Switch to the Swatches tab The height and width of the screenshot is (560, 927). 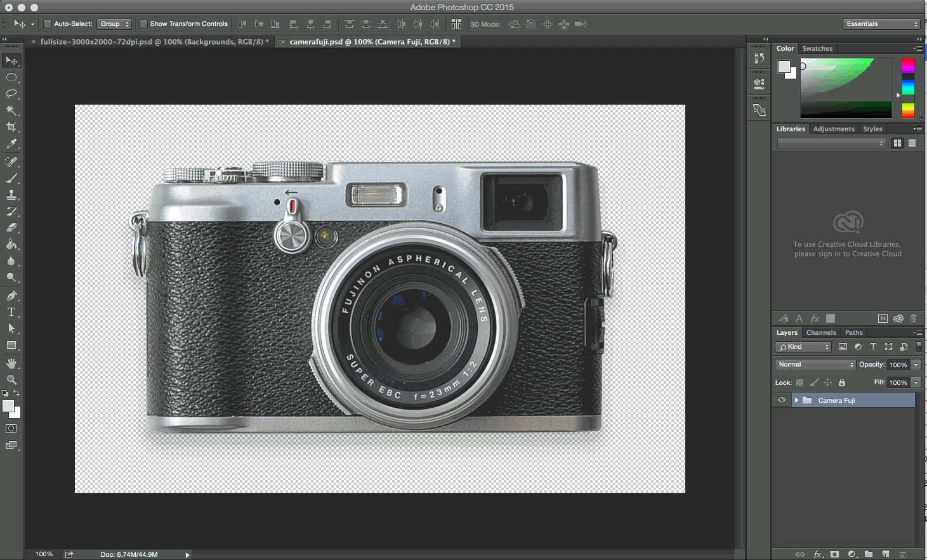coord(817,48)
